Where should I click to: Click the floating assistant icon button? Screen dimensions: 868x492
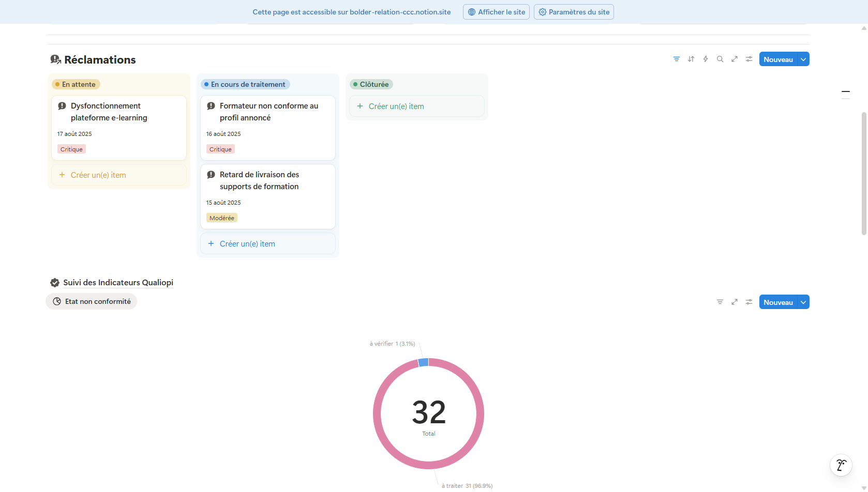841,465
